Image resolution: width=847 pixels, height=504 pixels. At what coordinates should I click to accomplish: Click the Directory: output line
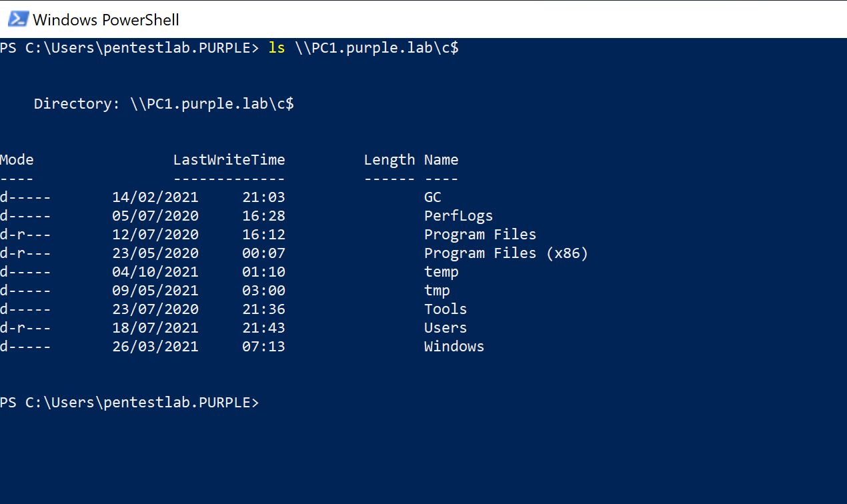(x=163, y=104)
